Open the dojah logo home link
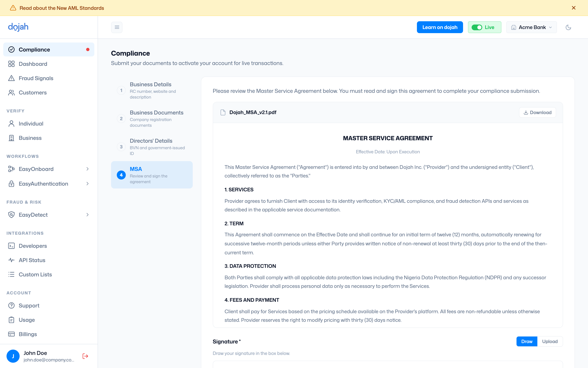The image size is (588, 368). 18,27
